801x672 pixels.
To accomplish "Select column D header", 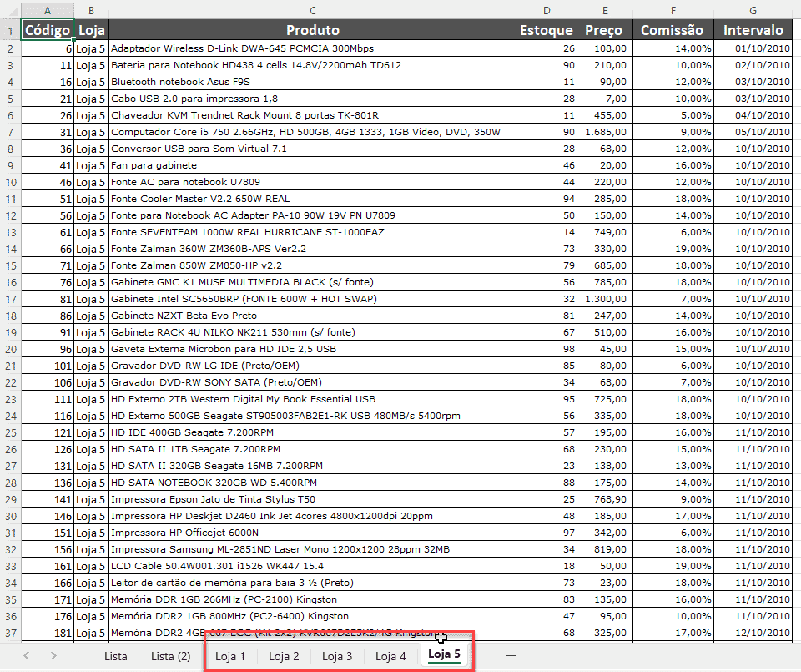I will pos(547,10).
